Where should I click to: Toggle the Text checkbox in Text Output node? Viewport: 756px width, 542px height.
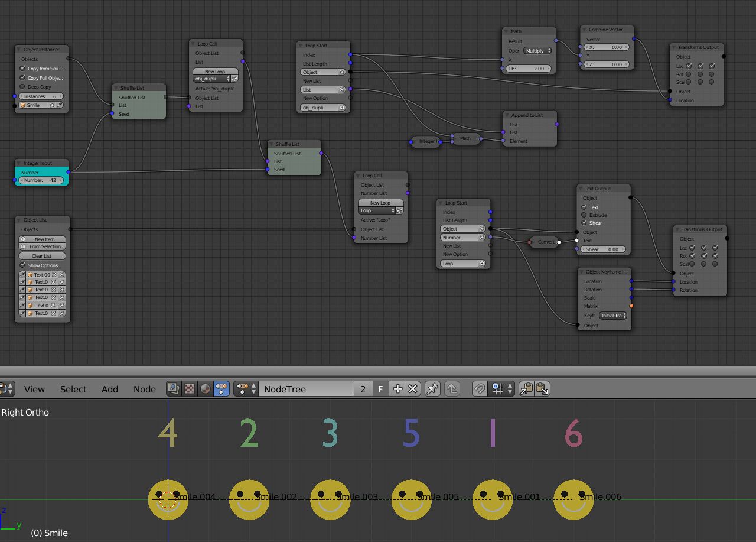click(x=584, y=207)
